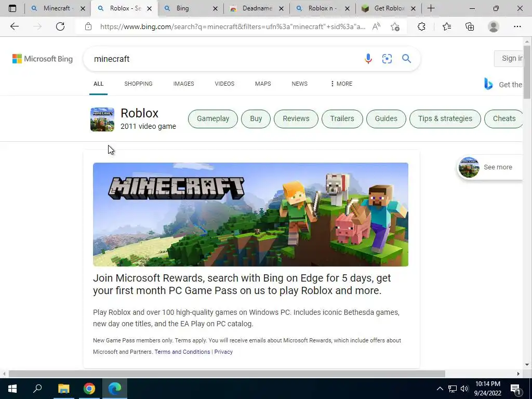Viewport: 532px width, 399px height.
Task: Select the NEWS search category
Action: click(x=300, y=84)
